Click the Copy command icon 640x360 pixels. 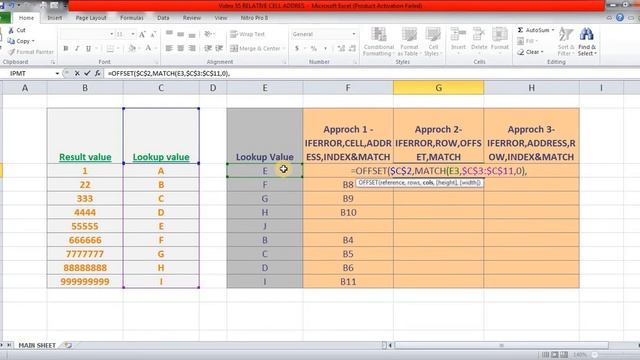pyautogui.click(x=11, y=41)
